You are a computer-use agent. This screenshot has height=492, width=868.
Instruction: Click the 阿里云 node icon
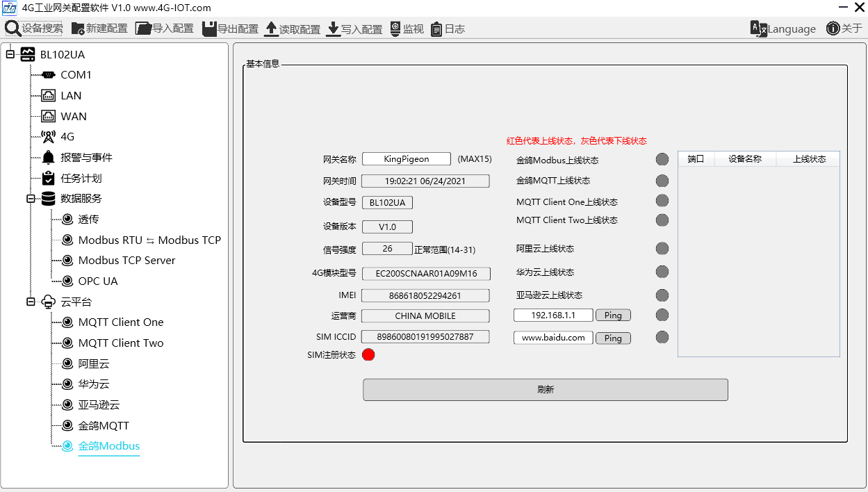click(x=67, y=363)
